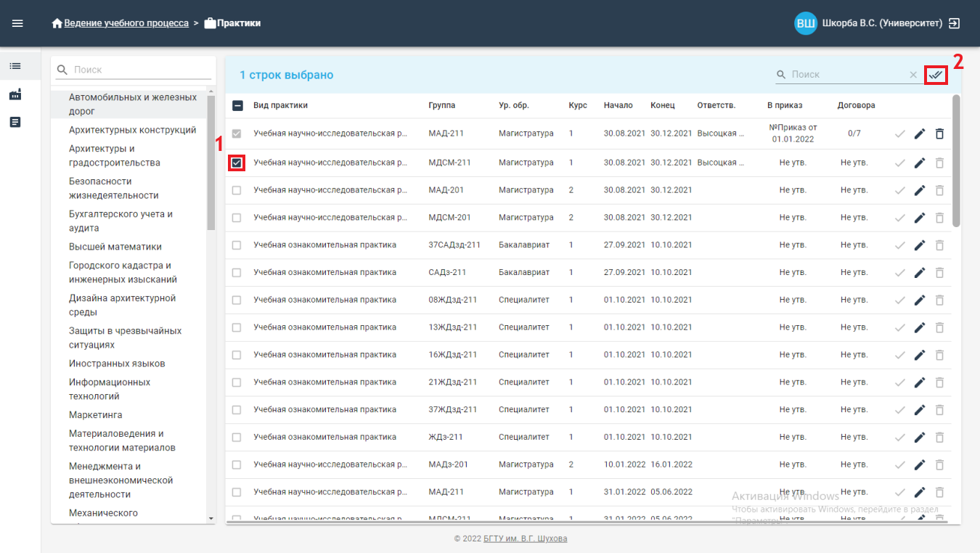The image size is (980, 553).
Task: Select the Автомобильных и железных дорог department
Action: coord(128,104)
